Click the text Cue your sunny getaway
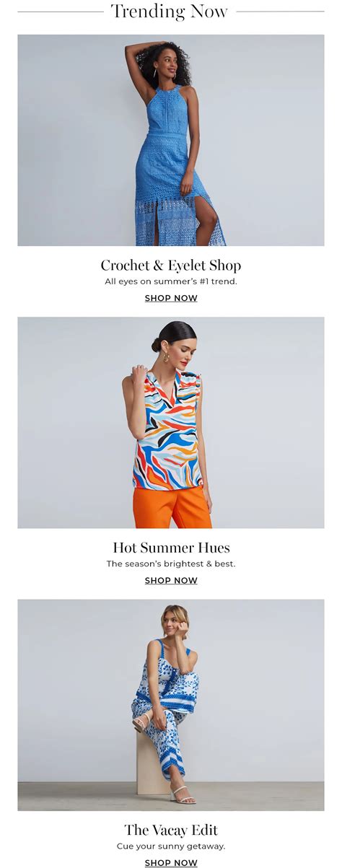 point(171,846)
